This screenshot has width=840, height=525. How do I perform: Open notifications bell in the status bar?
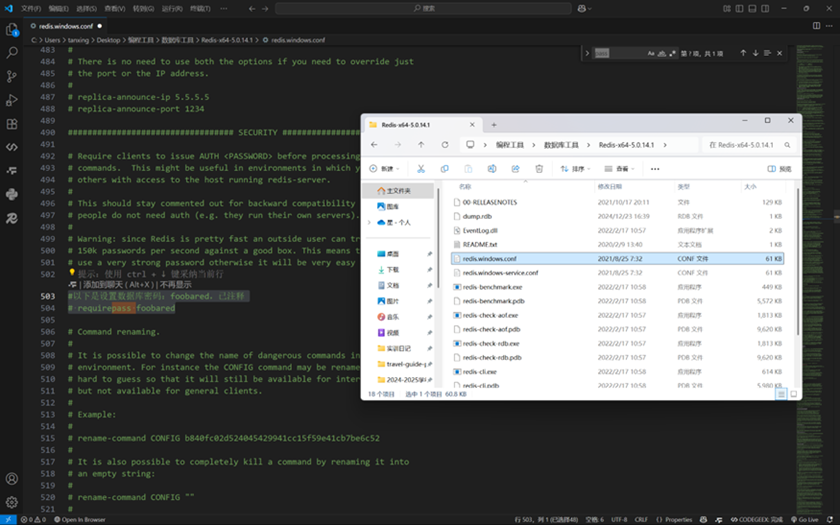(830, 520)
